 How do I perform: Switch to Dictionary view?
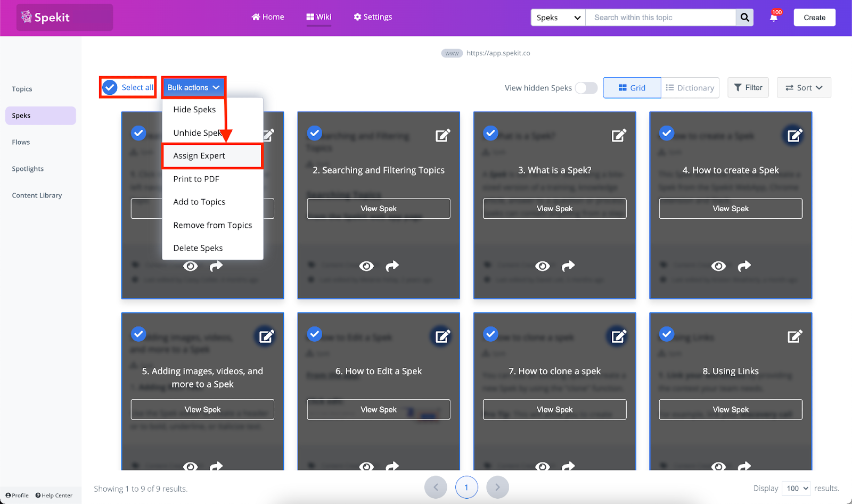(x=690, y=88)
